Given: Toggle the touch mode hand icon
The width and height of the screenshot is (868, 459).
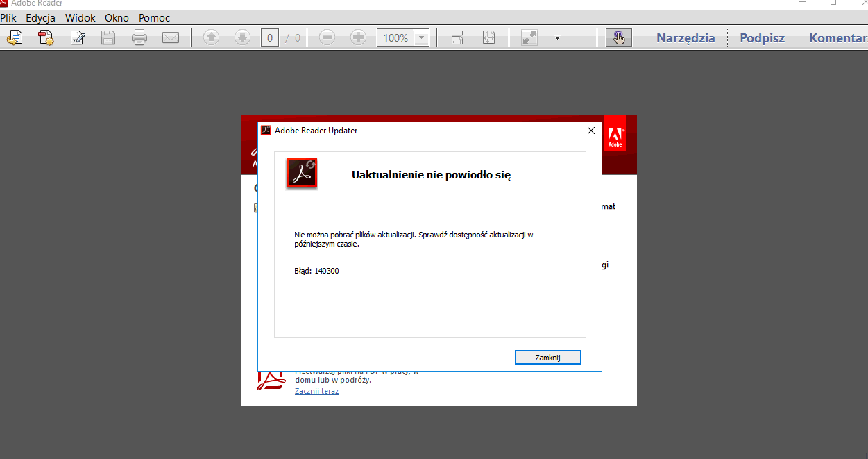Looking at the screenshot, I should click(619, 38).
